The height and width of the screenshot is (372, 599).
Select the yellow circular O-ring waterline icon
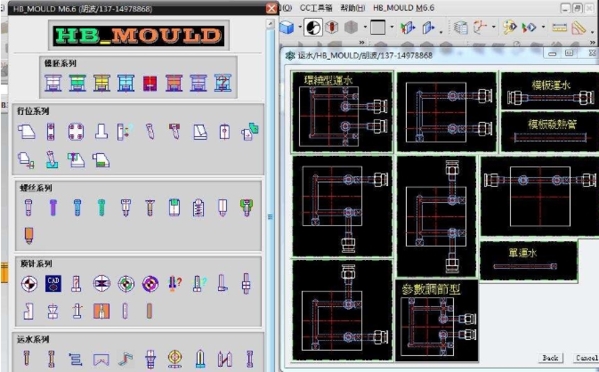(175, 359)
